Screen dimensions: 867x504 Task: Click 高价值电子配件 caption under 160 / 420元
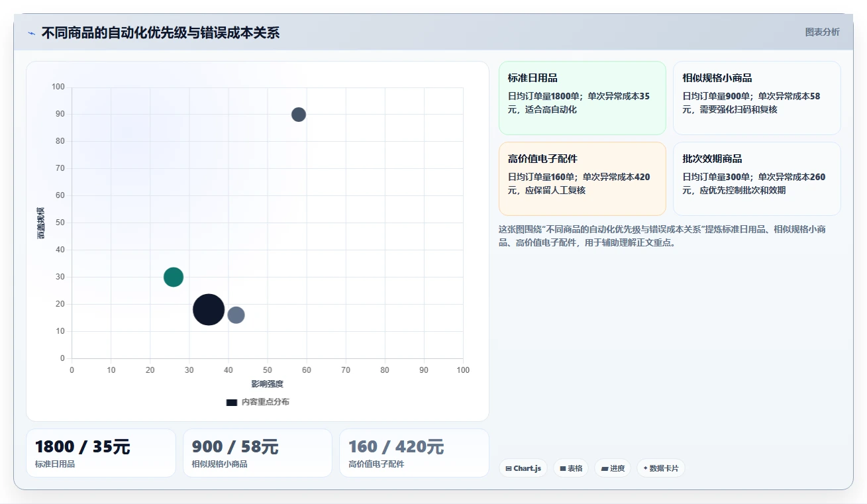coord(376,464)
